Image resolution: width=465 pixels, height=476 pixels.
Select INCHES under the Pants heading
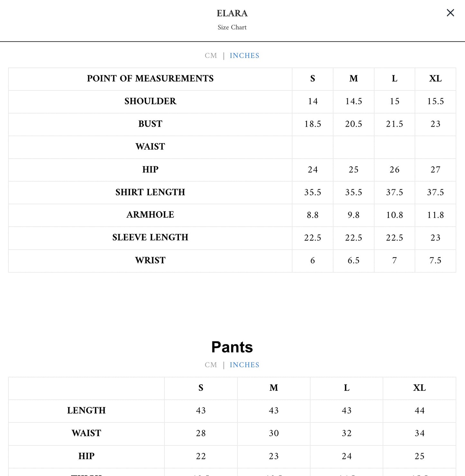(244, 365)
